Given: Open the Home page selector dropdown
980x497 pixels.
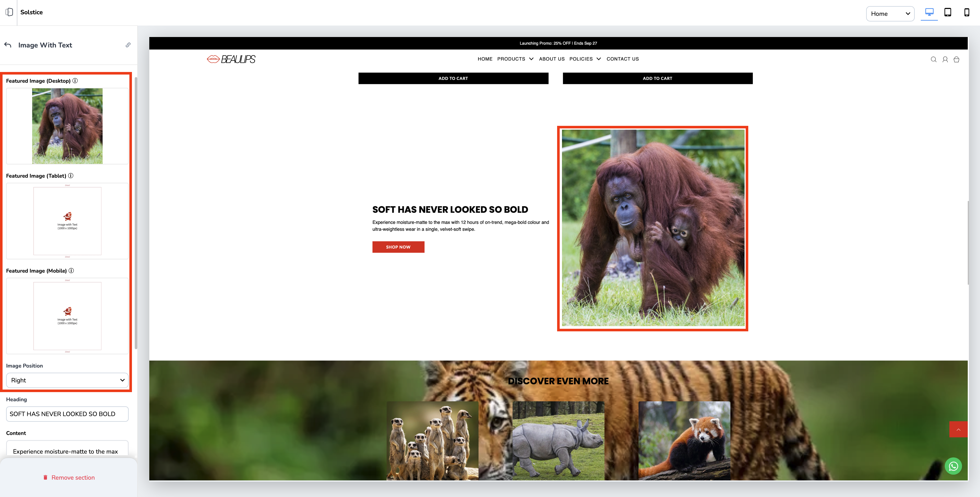Looking at the screenshot, I should (890, 14).
